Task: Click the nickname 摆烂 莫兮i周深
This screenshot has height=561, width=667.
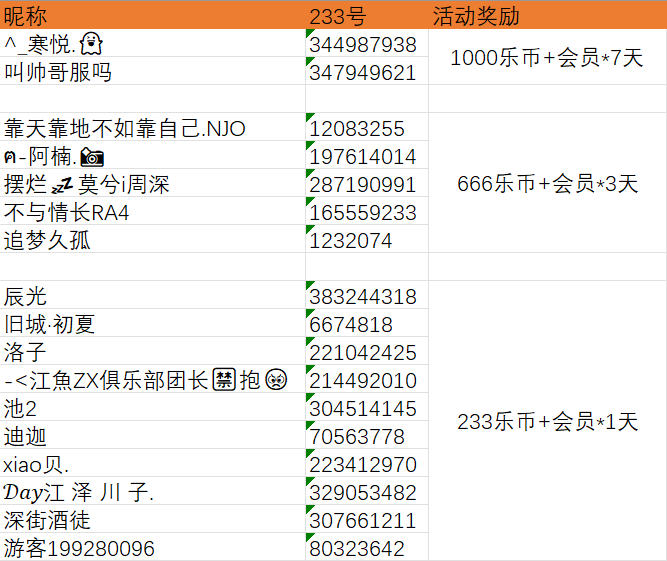Action: [x=86, y=184]
